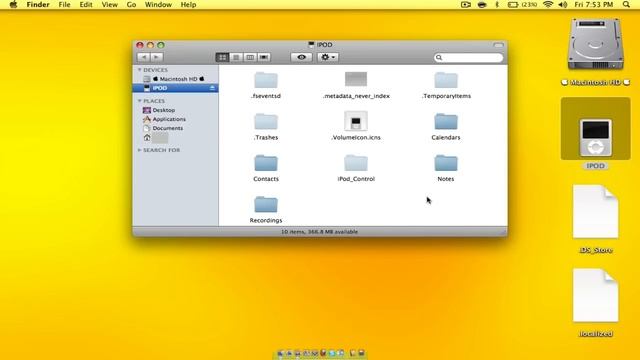Go forward in Finder history

tap(157, 58)
